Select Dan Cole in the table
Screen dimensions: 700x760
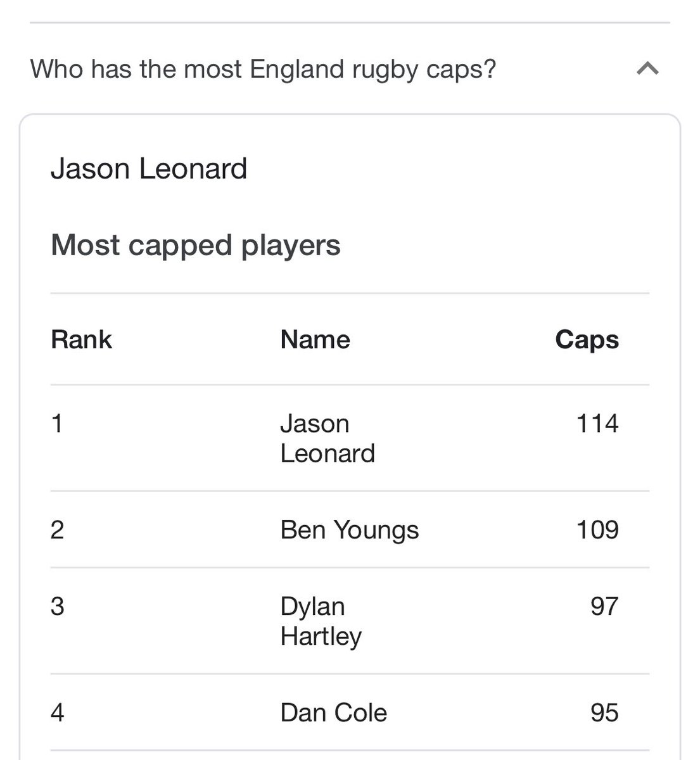(x=333, y=713)
